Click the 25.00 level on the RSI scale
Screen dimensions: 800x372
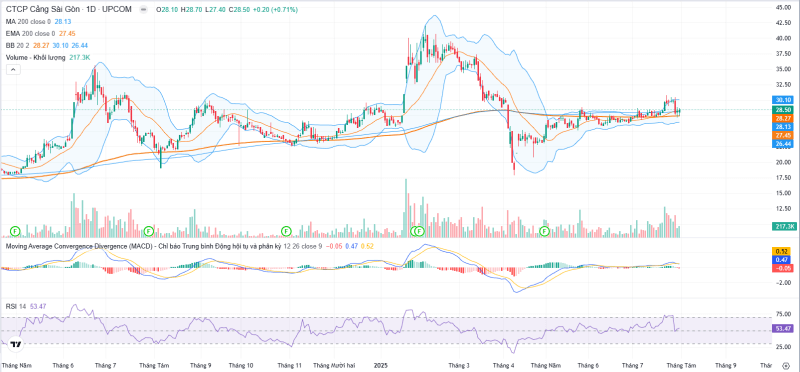(783, 347)
